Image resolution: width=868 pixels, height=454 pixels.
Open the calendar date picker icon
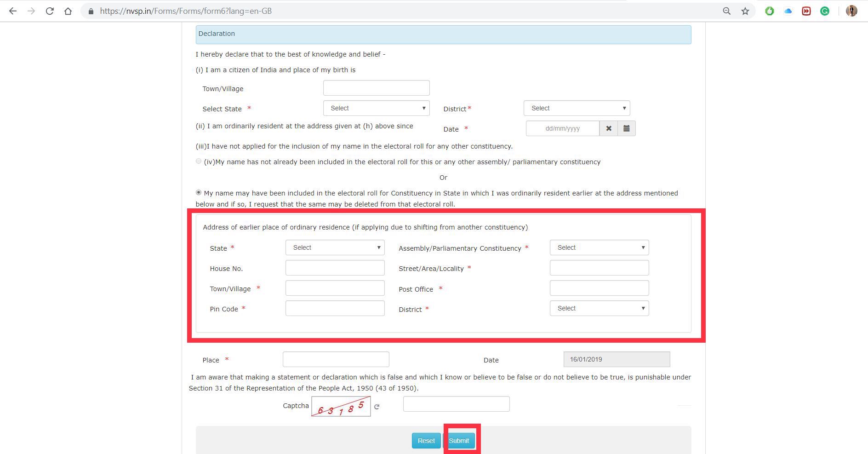click(626, 128)
